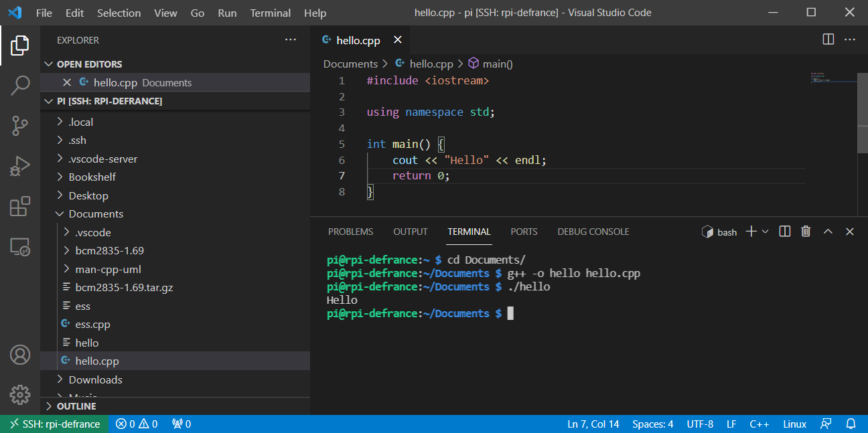Expand the Bookshelf folder
868x433 pixels.
tap(175, 177)
